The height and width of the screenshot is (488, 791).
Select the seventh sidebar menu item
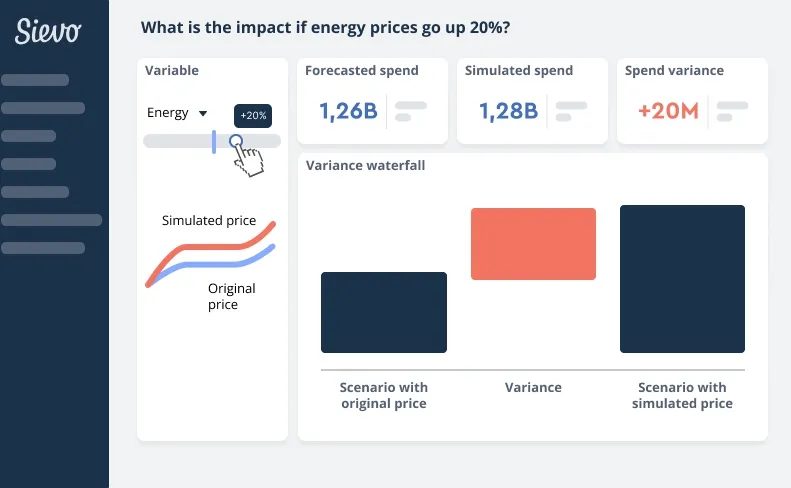pos(43,248)
